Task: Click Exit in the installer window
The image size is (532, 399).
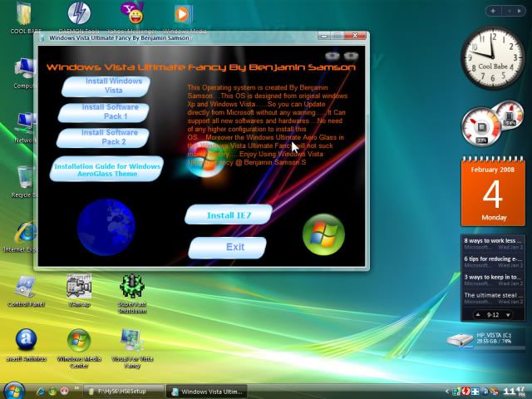Action: click(227, 248)
